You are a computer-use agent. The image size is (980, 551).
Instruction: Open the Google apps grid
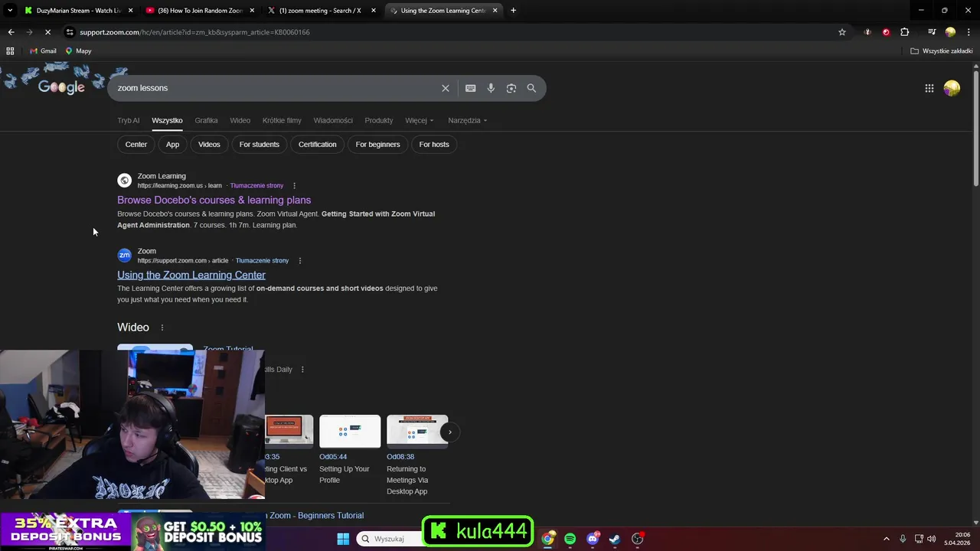click(929, 88)
